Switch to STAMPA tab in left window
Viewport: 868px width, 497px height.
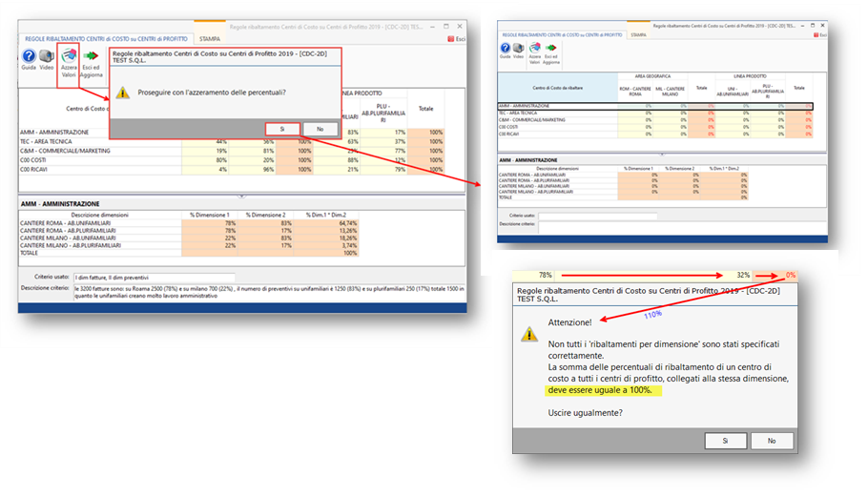[x=210, y=39]
